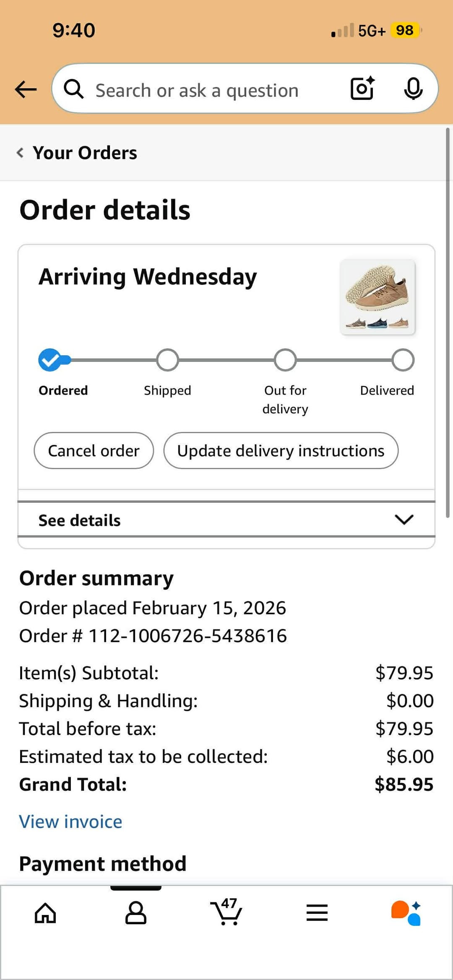Select the Delivered progress step circle
The width and height of the screenshot is (453, 980).
click(403, 360)
